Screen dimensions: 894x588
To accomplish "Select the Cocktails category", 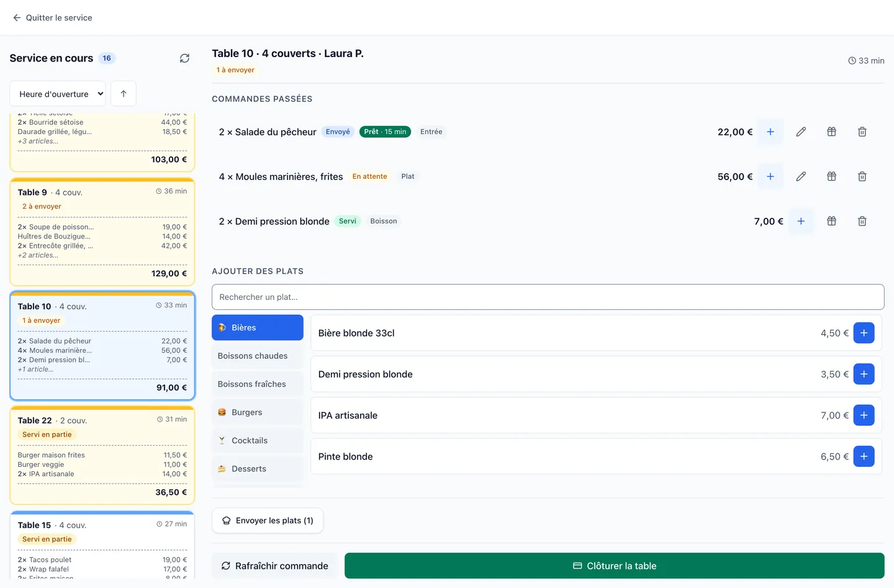I will coord(258,441).
